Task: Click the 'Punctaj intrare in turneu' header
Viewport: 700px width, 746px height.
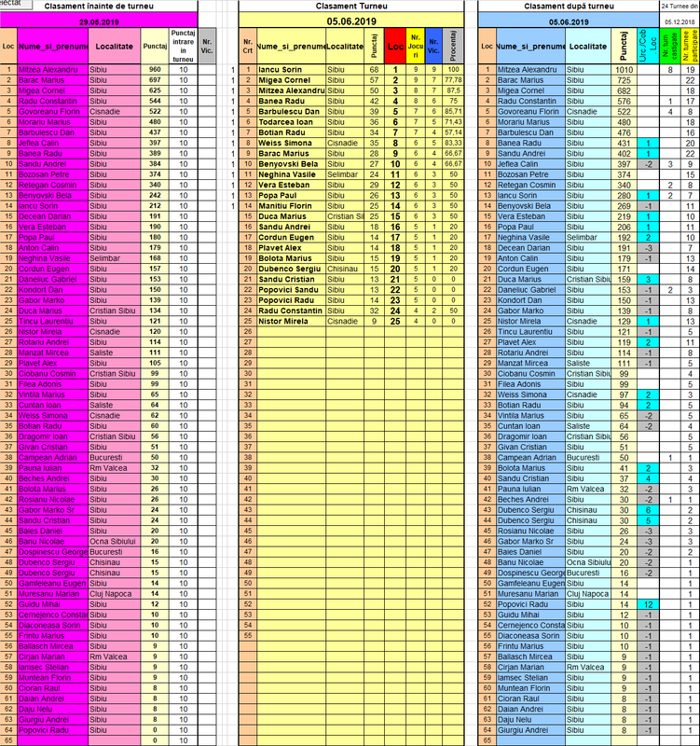Action: (183, 46)
